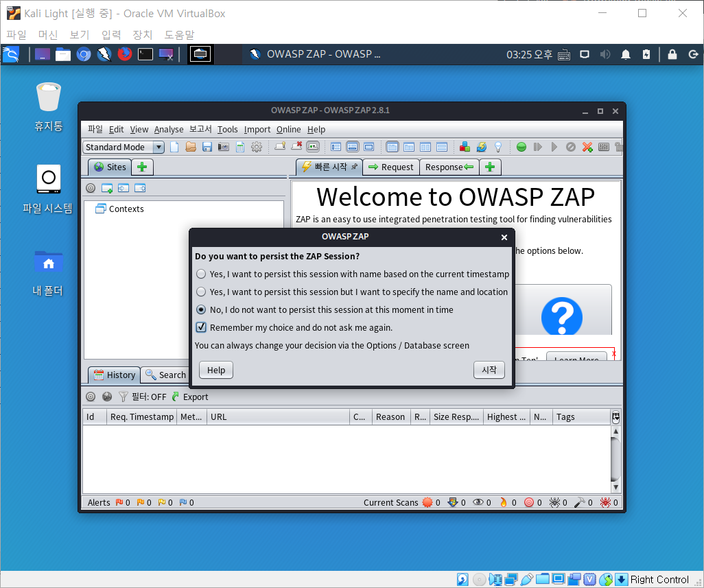Click the light bulb tips icon
The height and width of the screenshot is (588, 704).
click(x=498, y=147)
